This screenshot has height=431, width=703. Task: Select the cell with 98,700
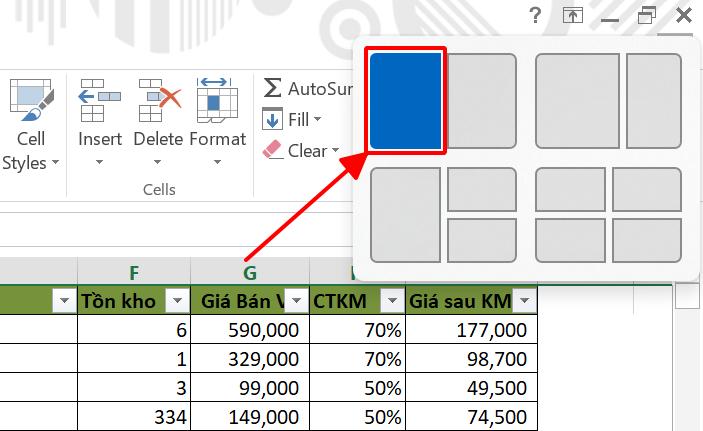coord(471,358)
